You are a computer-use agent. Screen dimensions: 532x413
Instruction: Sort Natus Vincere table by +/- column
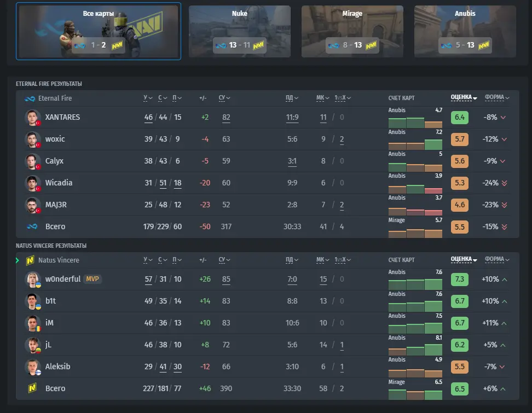click(203, 260)
